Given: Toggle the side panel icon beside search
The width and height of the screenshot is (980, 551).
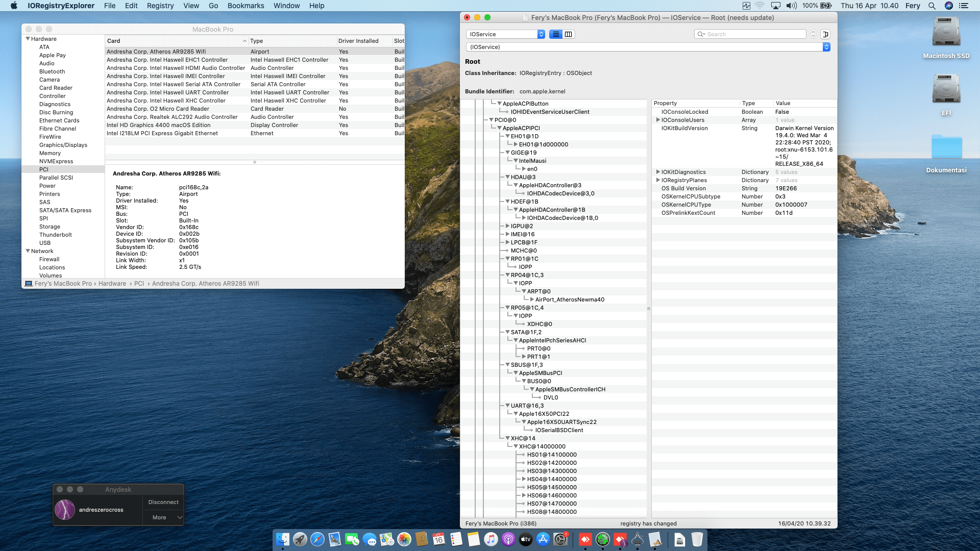Looking at the screenshot, I should pyautogui.click(x=825, y=34).
